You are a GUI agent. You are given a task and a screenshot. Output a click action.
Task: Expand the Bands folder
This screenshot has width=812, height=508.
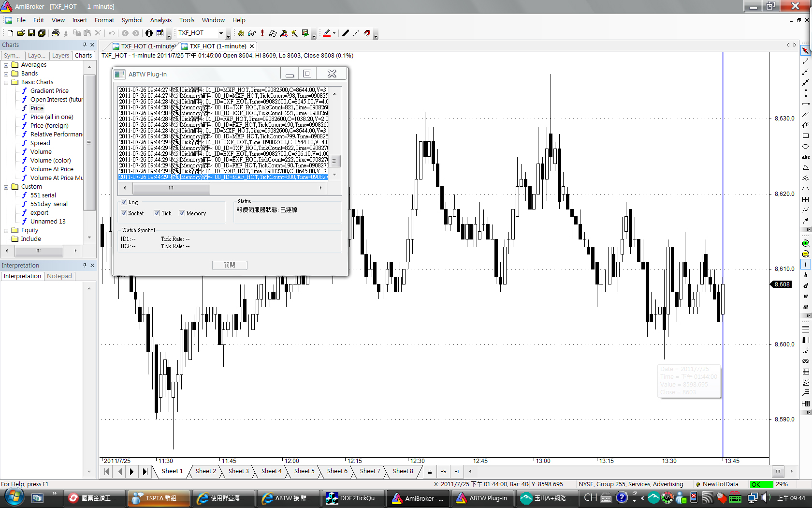6,74
